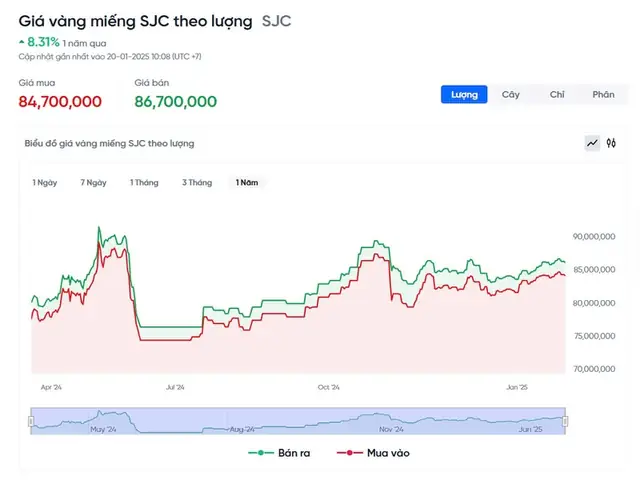Toggle the Bán ra legend series
Screen dimensions: 640x480
coord(279,453)
